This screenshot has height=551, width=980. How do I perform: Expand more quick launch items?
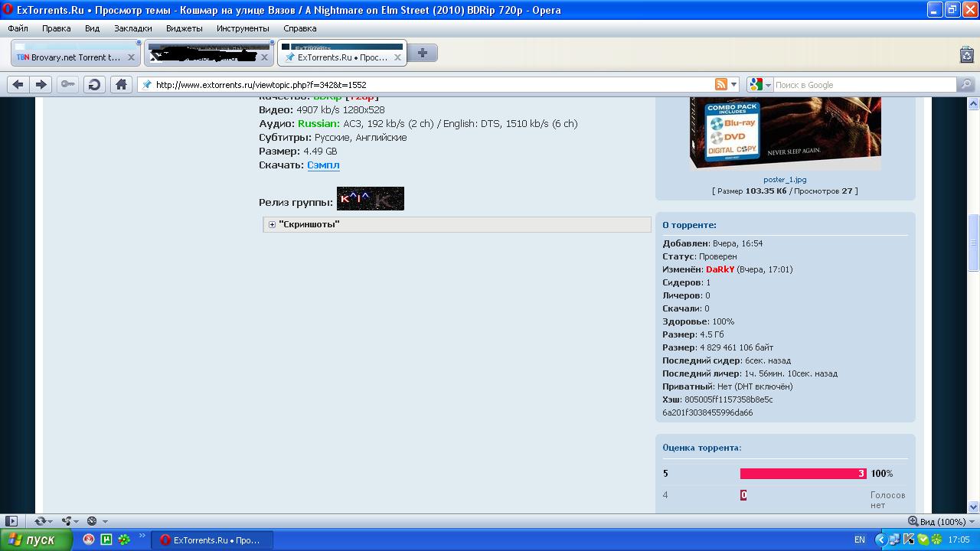[x=141, y=536]
